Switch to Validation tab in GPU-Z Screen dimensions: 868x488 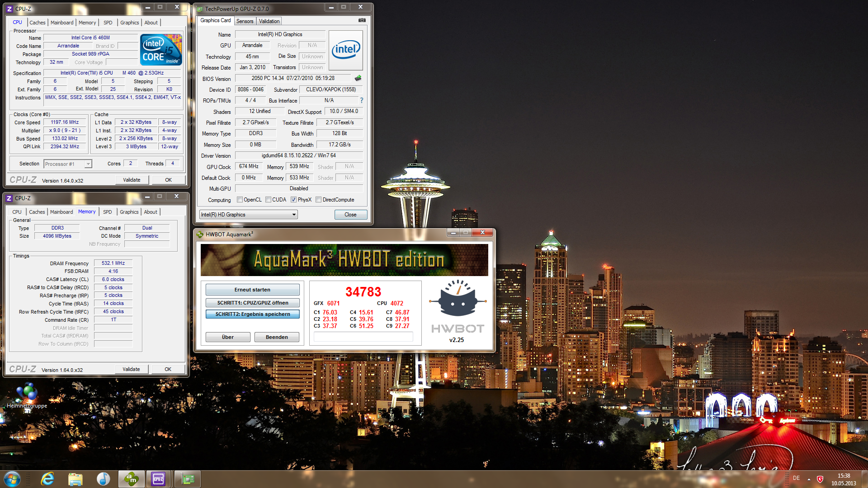pyautogui.click(x=269, y=21)
